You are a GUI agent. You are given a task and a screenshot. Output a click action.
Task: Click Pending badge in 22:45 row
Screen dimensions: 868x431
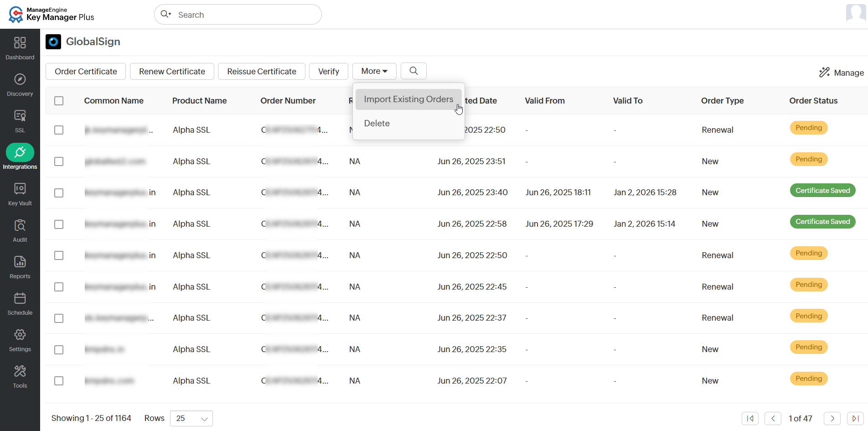[x=809, y=285]
